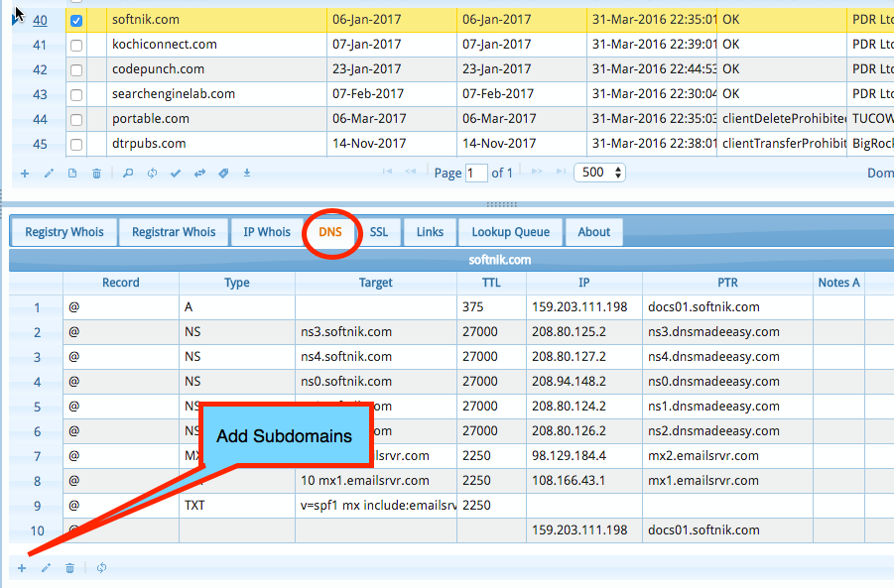
Task: Uncheck the softnik.com row checkbox
Action: pos(75,21)
